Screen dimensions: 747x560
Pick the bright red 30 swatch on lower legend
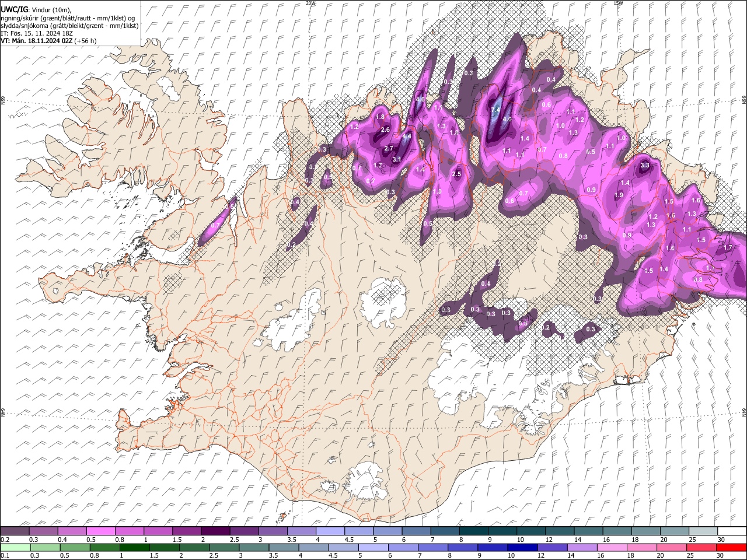[731, 548]
